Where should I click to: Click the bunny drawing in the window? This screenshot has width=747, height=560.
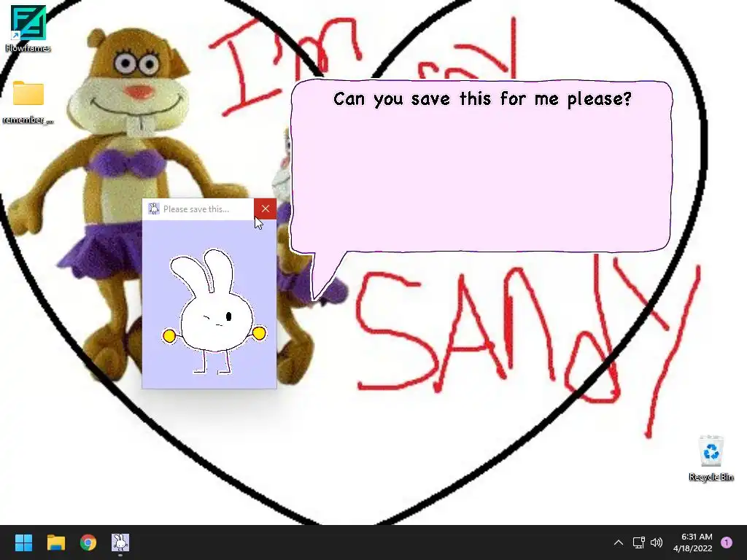point(214,311)
